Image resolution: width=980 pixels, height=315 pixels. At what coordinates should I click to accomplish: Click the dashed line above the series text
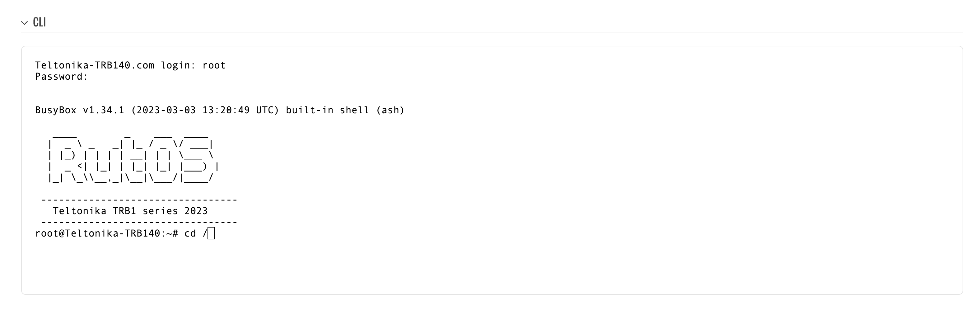tap(139, 200)
